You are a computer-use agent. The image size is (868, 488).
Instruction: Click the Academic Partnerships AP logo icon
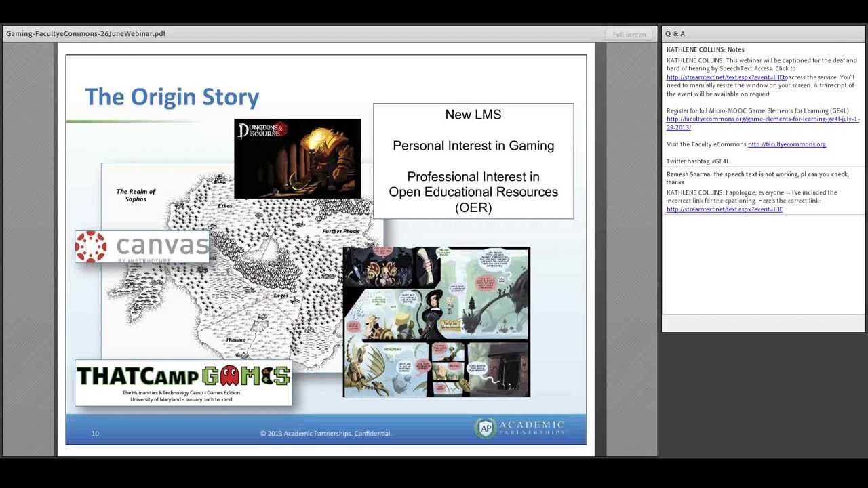pyautogui.click(x=485, y=428)
